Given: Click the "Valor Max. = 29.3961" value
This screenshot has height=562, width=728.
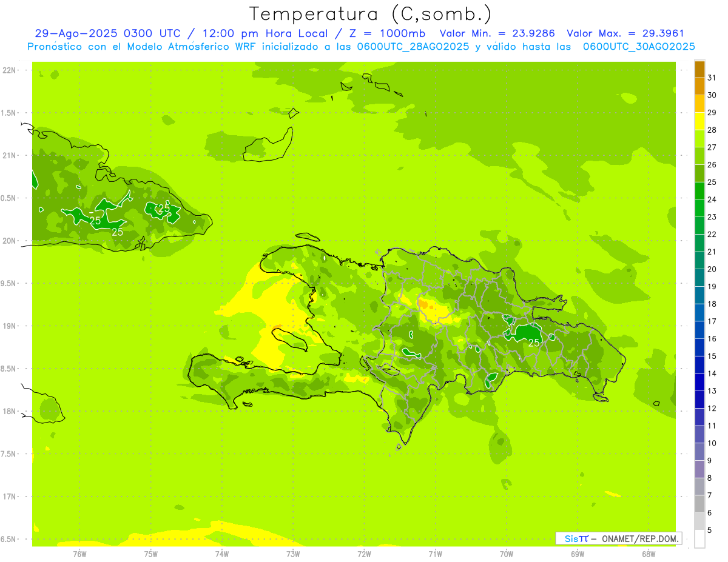Looking at the screenshot, I should click(625, 33).
